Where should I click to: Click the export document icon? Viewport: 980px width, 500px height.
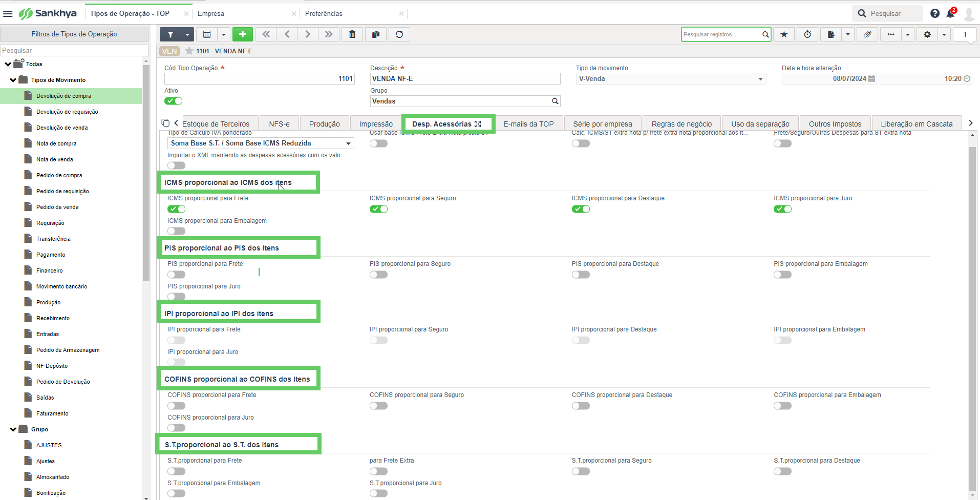pos(831,34)
